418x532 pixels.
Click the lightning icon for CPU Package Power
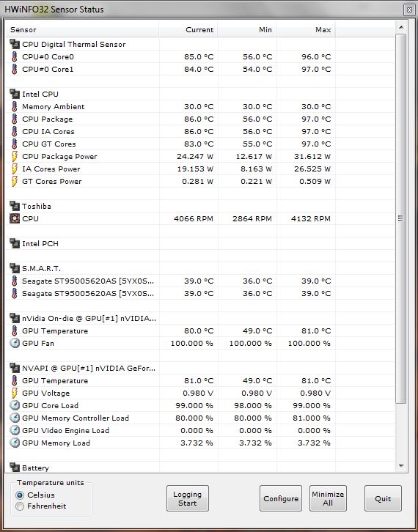(14, 156)
